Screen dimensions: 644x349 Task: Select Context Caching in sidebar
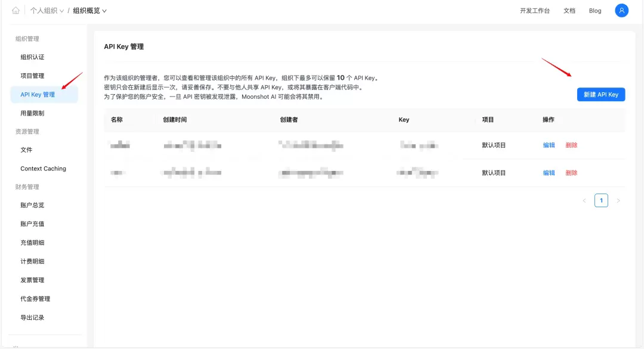coord(43,169)
